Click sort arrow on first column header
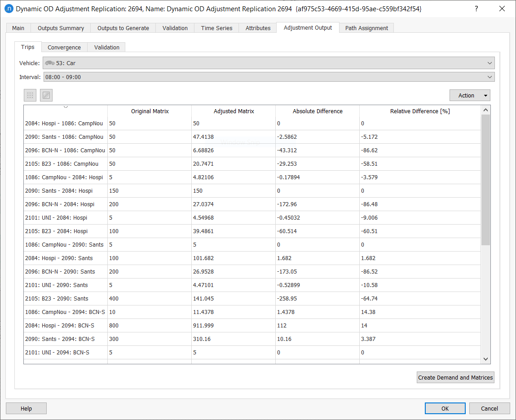This screenshot has width=516, height=420. [x=66, y=107]
